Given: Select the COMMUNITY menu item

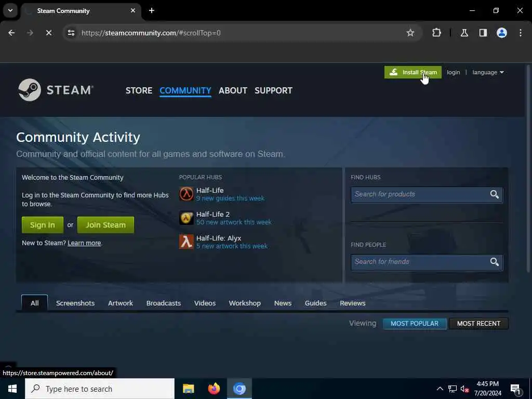Looking at the screenshot, I should click(185, 90).
